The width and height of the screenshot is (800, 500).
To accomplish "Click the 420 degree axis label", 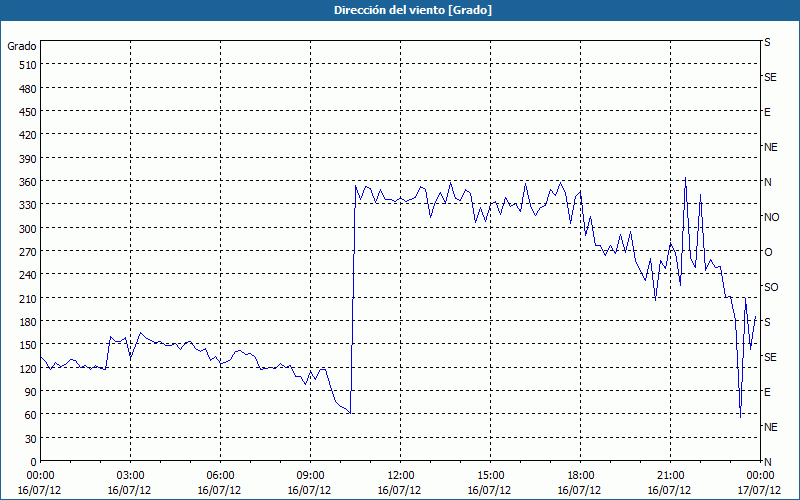I will click(29, 135).
